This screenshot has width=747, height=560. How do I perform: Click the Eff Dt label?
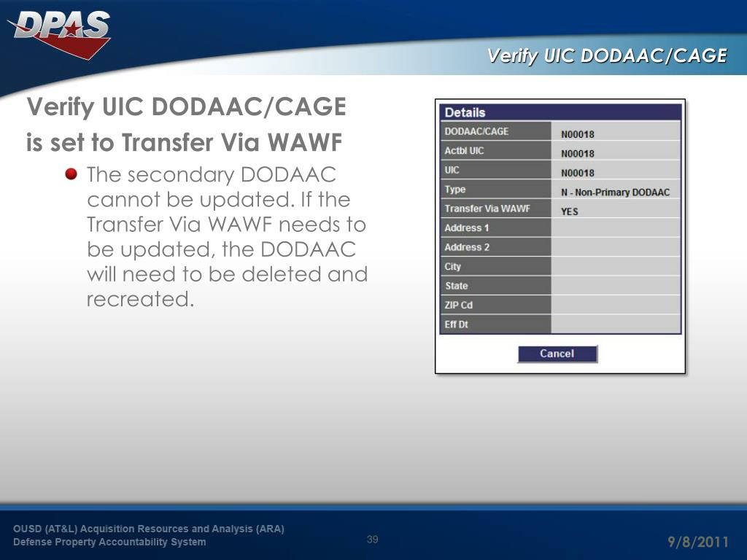(x=456, y=324)
